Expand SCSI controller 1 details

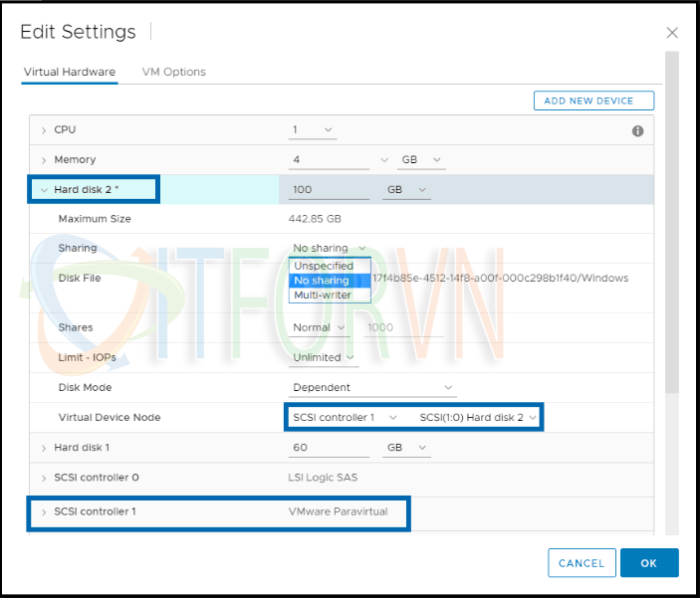pos(44,511)
